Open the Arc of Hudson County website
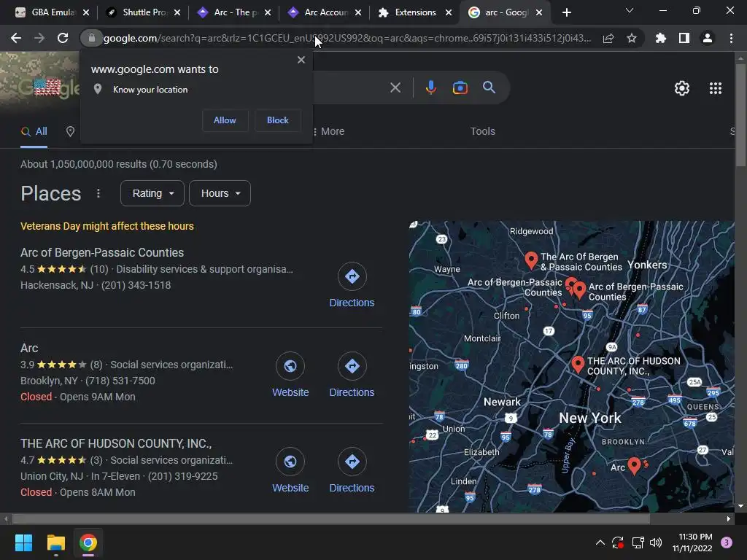Viewport: 747px width, 560px height. click(290, 470)
